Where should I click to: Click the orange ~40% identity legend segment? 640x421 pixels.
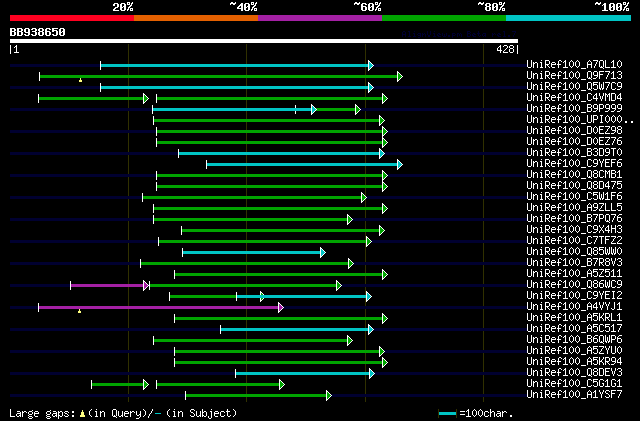(196, 18)
